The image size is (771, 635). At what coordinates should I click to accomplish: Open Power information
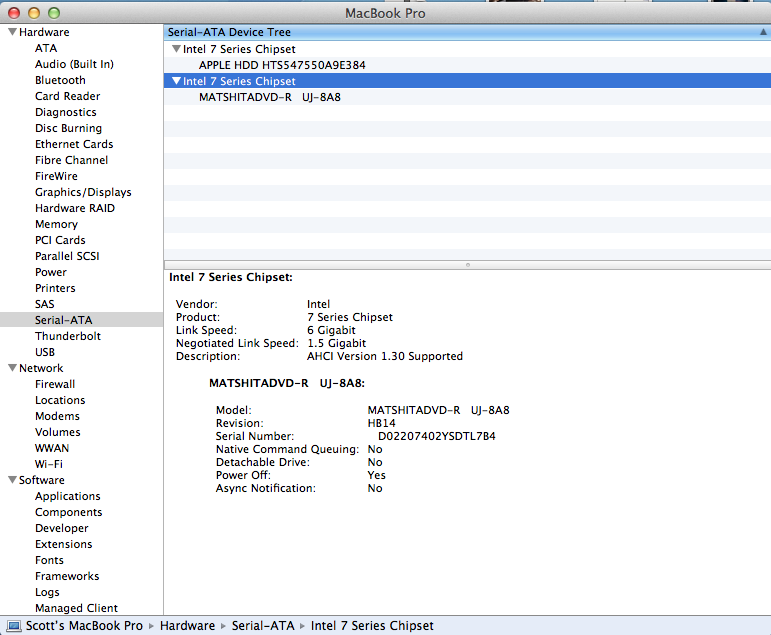click(51, 272)
